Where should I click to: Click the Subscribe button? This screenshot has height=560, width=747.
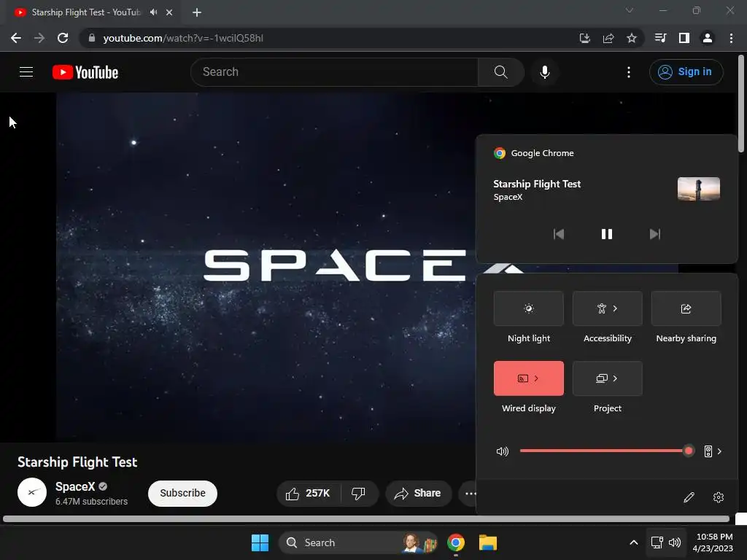point(182,494)
